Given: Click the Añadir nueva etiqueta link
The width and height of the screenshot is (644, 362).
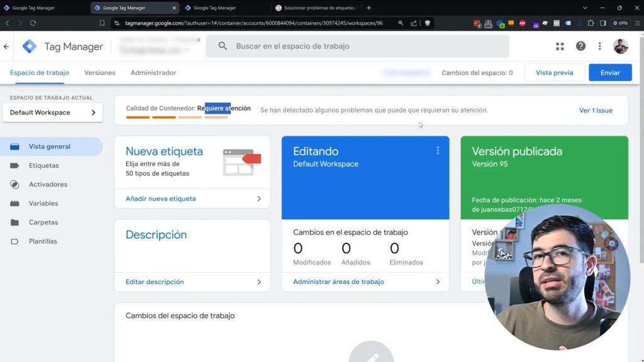Looking at the screenshot, I should click(x=160, y=199).
